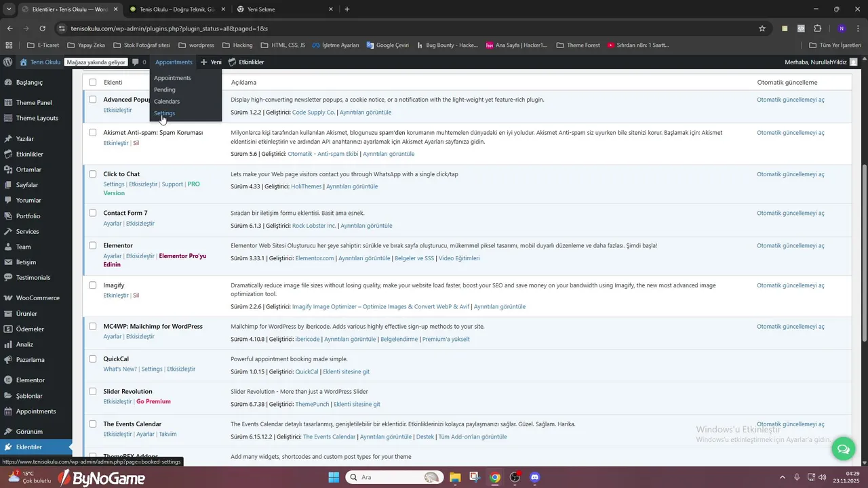Open Discord from the taskbar
Image resolution: width=868 pixels, height=488 pixels.
point(534,477)
